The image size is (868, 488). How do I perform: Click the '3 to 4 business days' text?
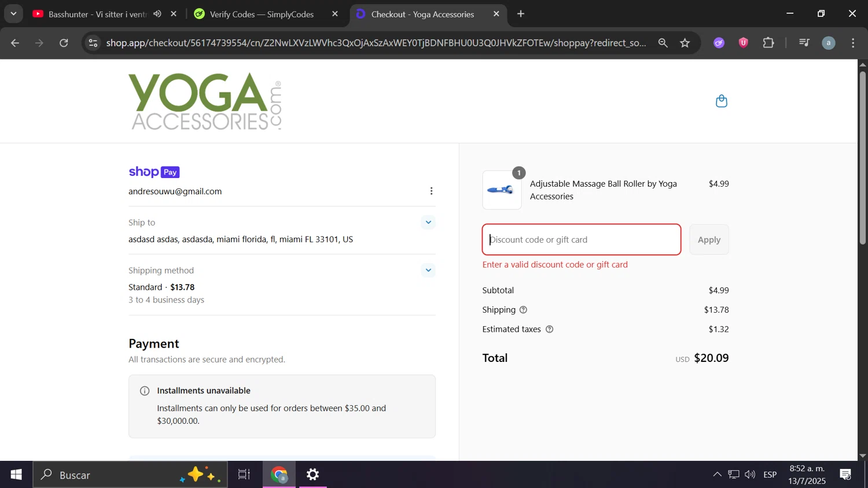[x=166, y=300]
